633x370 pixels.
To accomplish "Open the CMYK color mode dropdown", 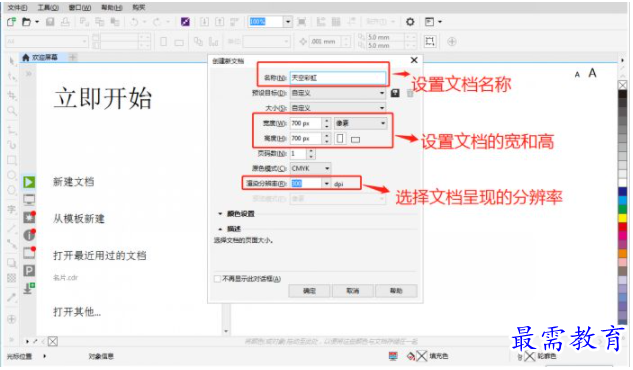I will click(x=310, y=168).
